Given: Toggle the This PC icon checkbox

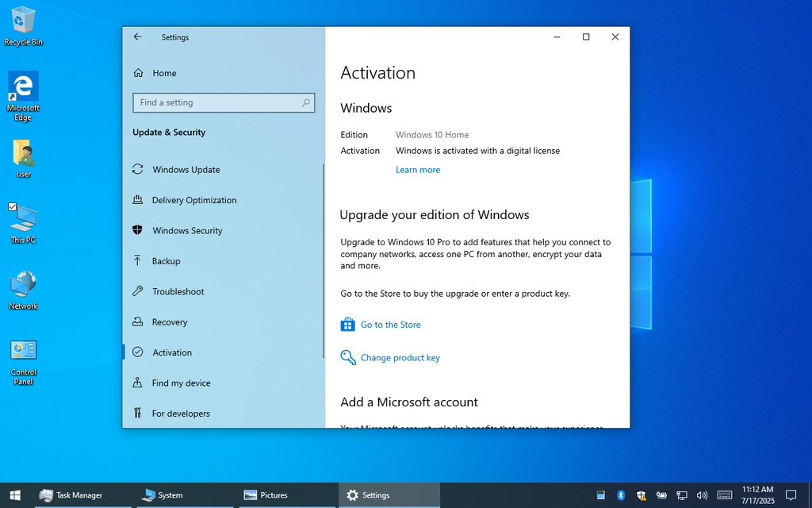Looking at the screenshot, I should tap(13, 207).
